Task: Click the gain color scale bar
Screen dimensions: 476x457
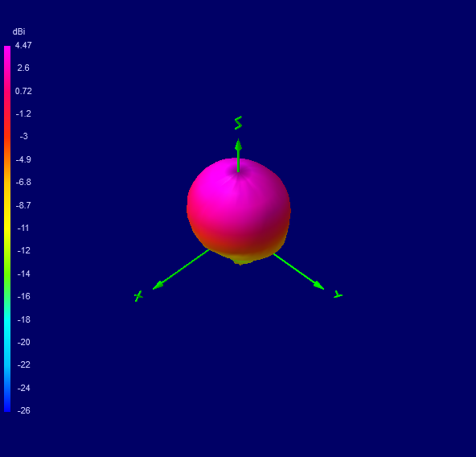Action: coord(7,228)
